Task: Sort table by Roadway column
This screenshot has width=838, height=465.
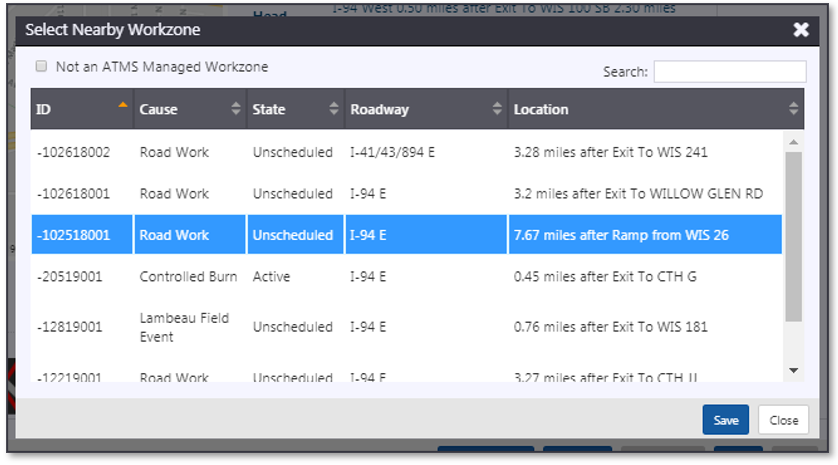Action: 426,109
